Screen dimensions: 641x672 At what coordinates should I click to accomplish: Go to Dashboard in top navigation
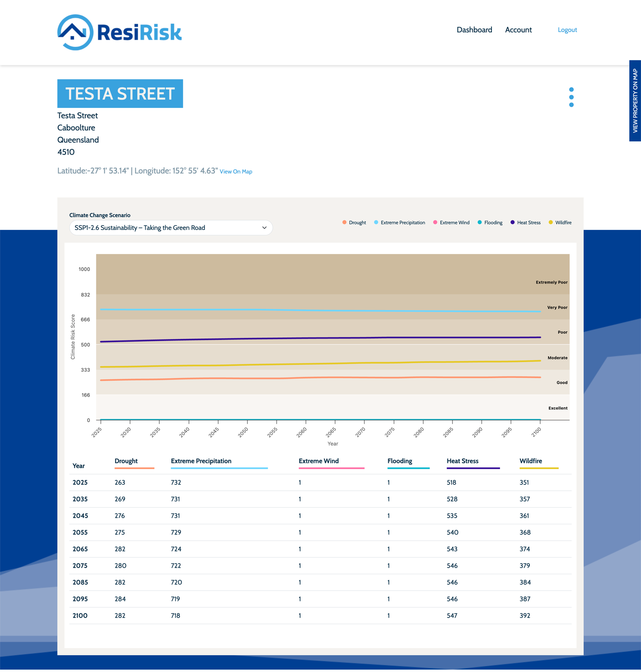474,30
